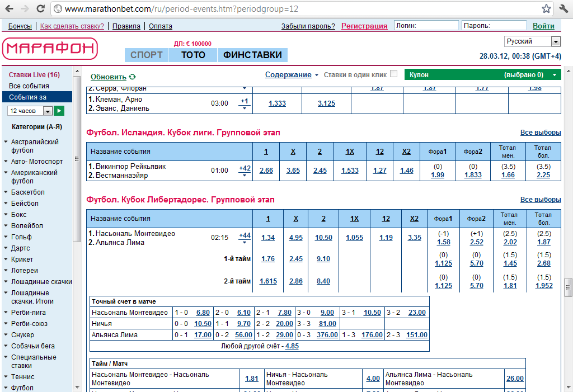573x392 pixels.
Task: Select odds 1.333 for Клеман, Арно
Action: click(x=277, y=103)
